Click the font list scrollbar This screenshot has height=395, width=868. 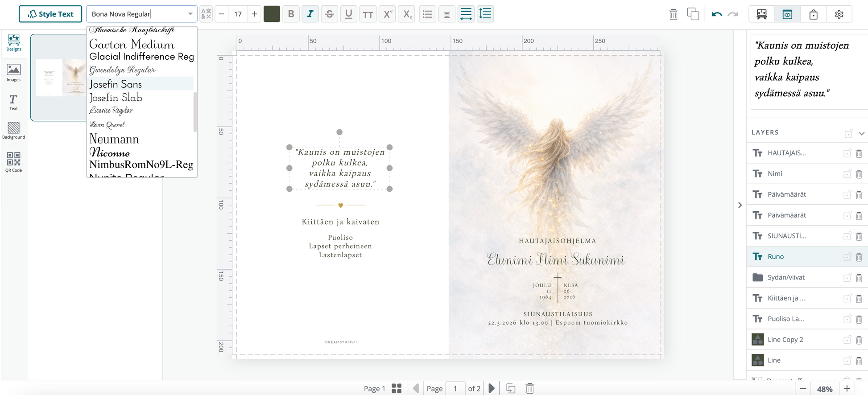(x=195, y=112)
